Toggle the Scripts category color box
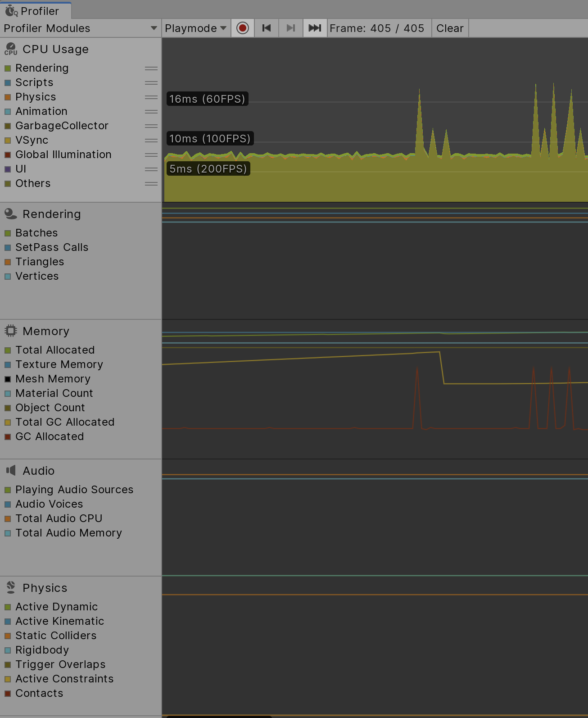Viewport: 588px width, 718px height. [x=8, y=83]
